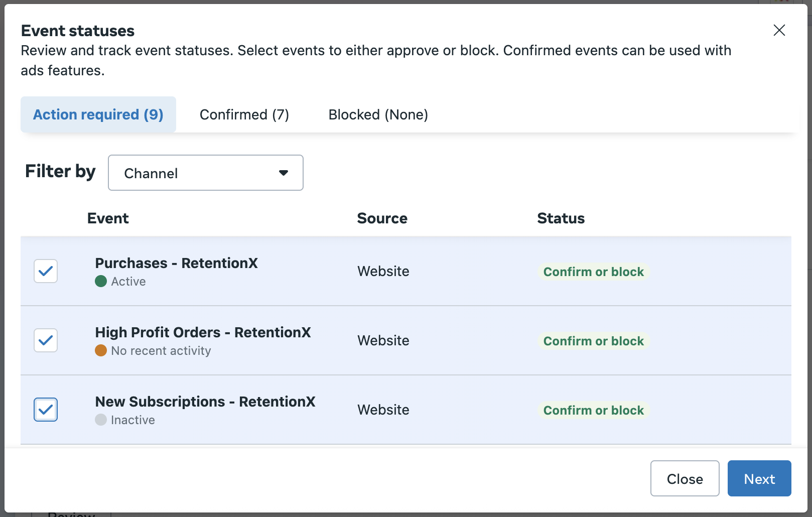812x517 pixels.
Task: Click the Source column header
Action: click(382, 218)
